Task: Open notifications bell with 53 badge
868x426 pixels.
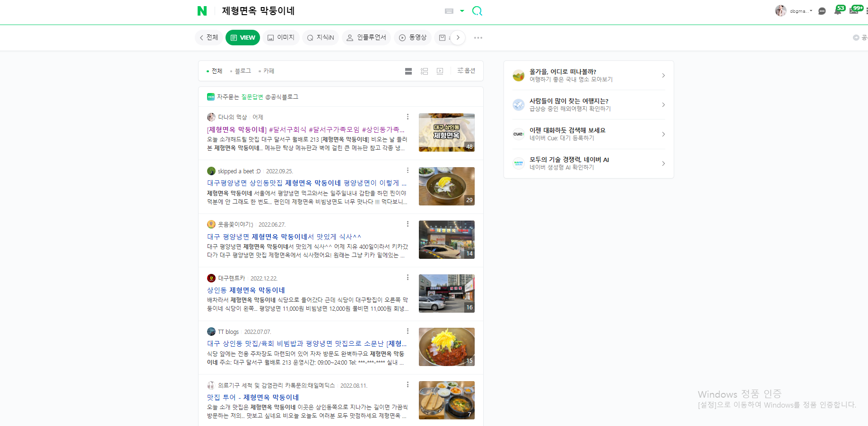Action: coord(839,10)
